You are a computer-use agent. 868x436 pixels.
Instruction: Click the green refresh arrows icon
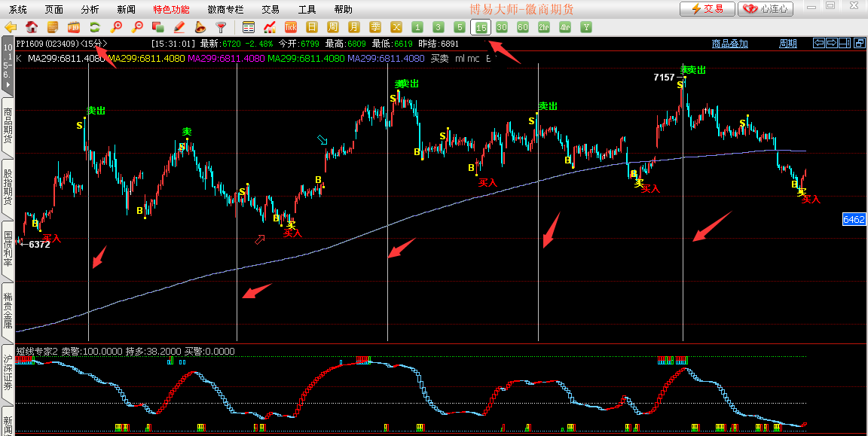95,27
